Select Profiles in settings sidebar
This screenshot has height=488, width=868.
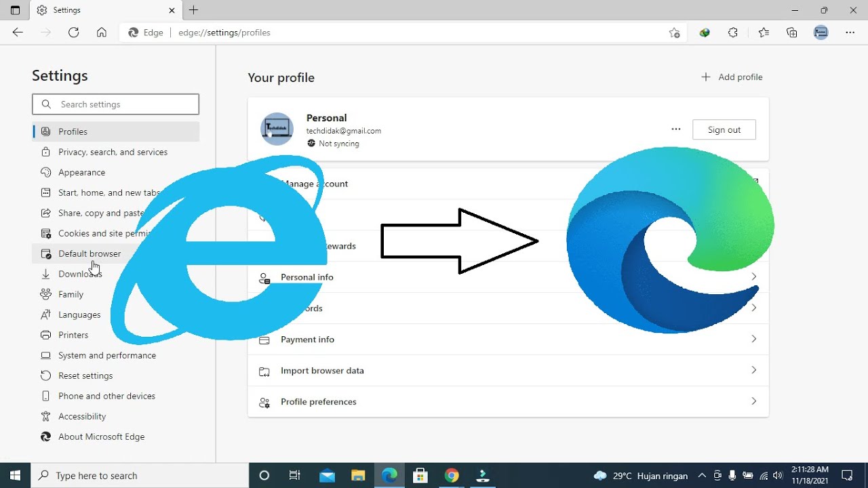pos(116,131)
